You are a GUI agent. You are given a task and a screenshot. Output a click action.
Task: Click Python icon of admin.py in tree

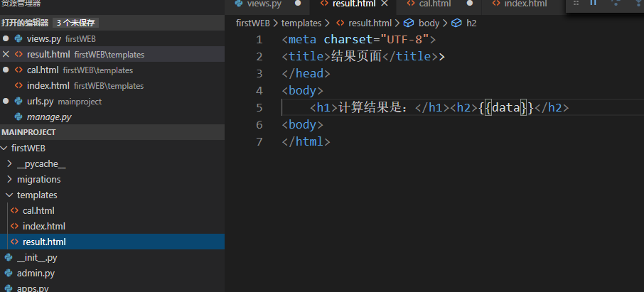coord(9,273)
